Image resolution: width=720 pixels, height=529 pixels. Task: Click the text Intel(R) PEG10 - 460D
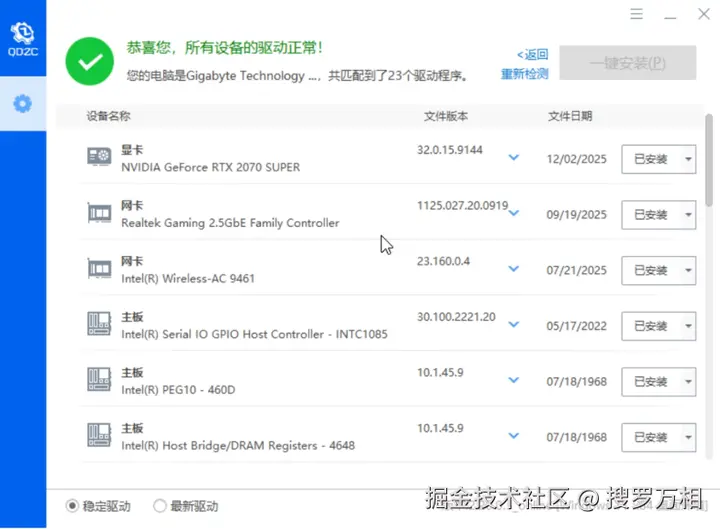click(x=178, y=389)
